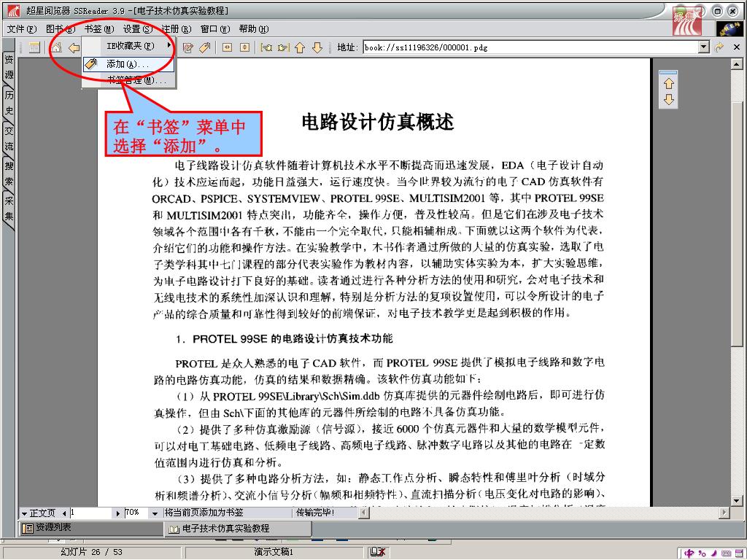Click the IME soft keyboard tray icon

[x=726, y=553]
